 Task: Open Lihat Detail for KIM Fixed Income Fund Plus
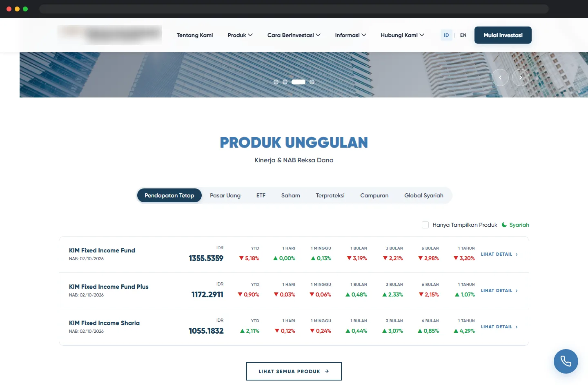[499, 290]
